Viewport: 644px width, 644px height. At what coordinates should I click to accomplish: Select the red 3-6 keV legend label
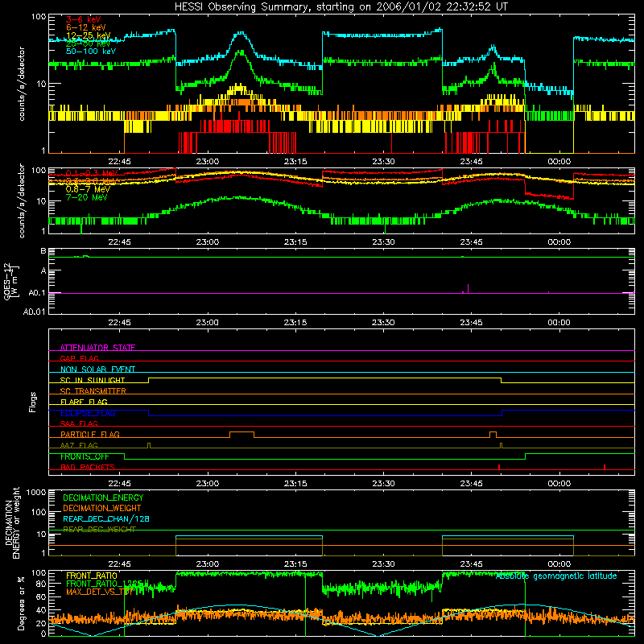pos(84,19)
